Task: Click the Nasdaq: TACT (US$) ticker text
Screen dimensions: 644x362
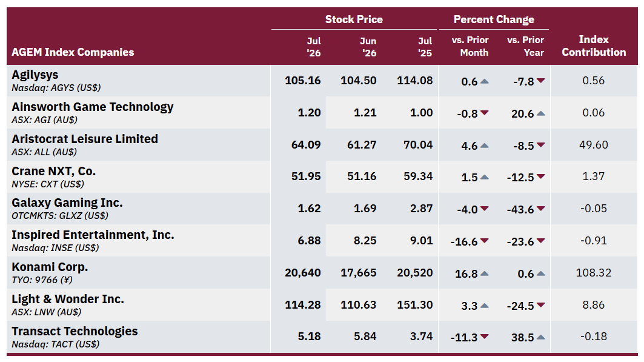Action: [x=56, y=344]
